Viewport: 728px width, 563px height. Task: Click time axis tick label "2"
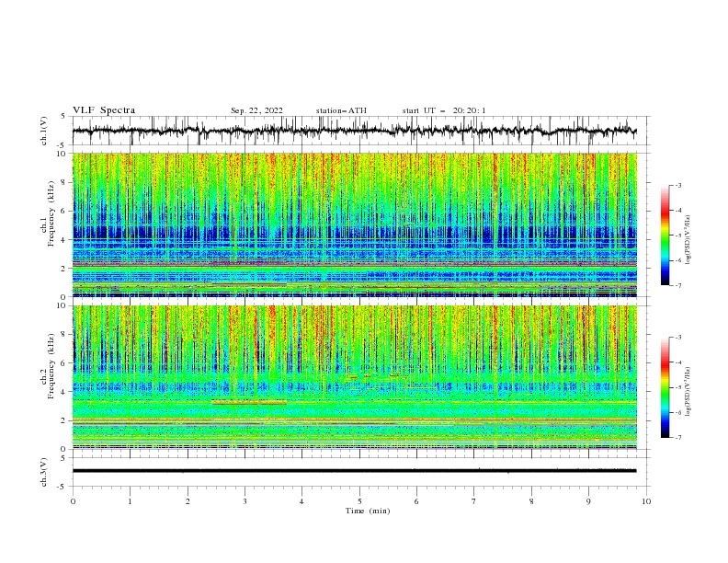[x=188, y=501]
